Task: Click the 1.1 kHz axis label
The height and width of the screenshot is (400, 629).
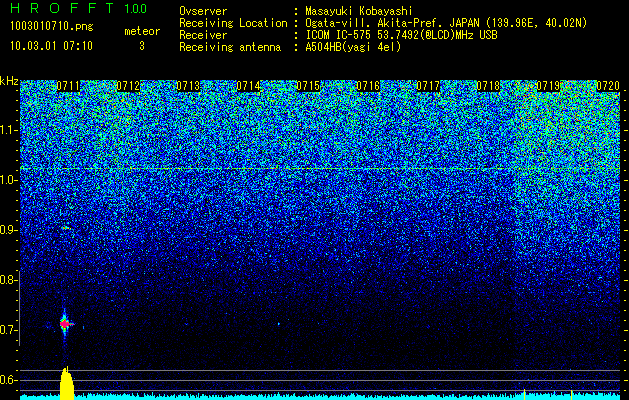Action: click(x=8, y=130)
